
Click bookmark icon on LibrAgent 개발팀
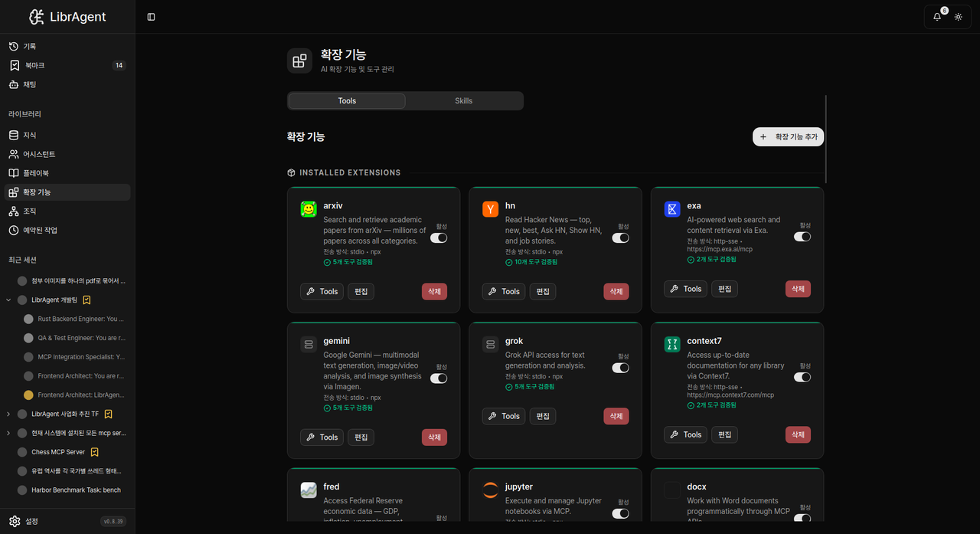pyautogui.click(x=87, y=300)
